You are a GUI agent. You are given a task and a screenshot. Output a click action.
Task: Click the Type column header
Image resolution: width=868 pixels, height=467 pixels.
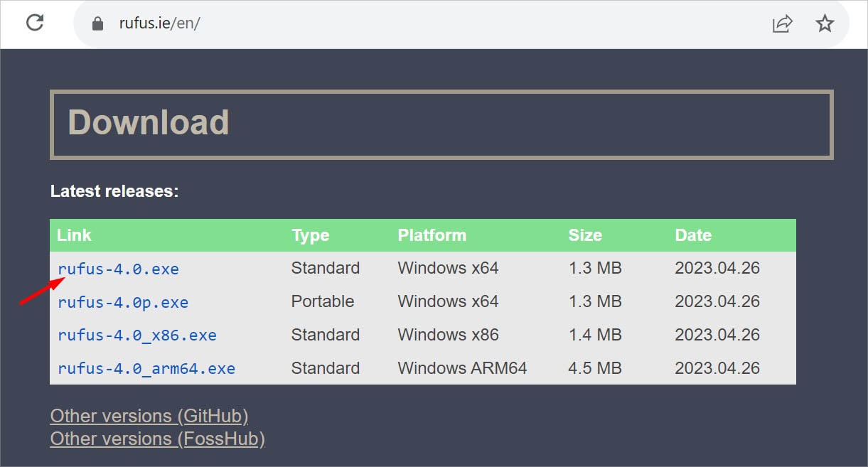[311, 235]
